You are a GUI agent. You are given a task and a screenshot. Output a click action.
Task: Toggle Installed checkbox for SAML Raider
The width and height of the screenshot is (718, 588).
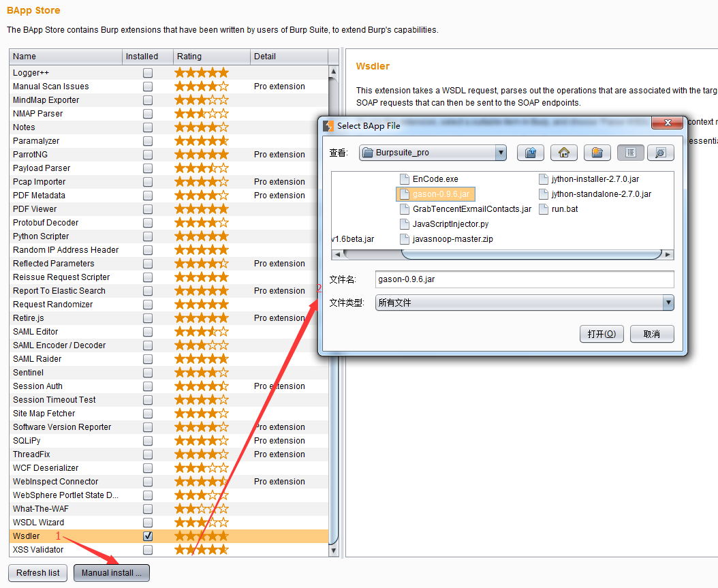coord(147,359)
